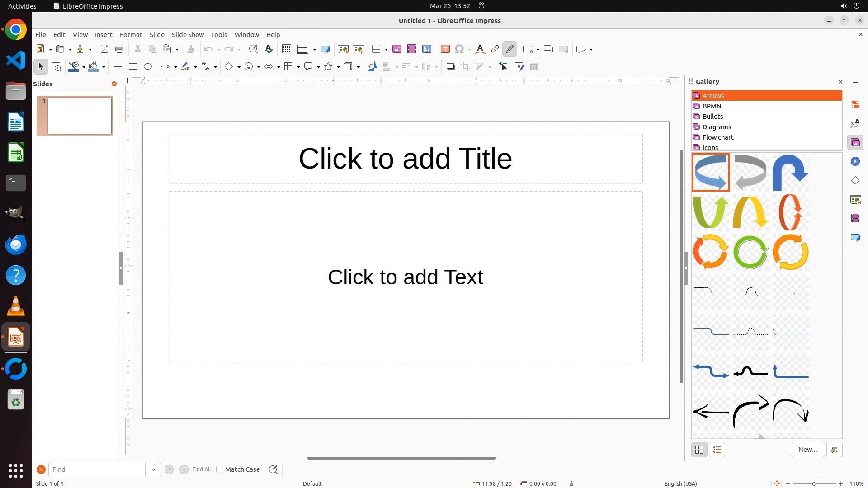Open the Display Views dropdown arrow
The image size is (868, 488).
tap(314, 49)
